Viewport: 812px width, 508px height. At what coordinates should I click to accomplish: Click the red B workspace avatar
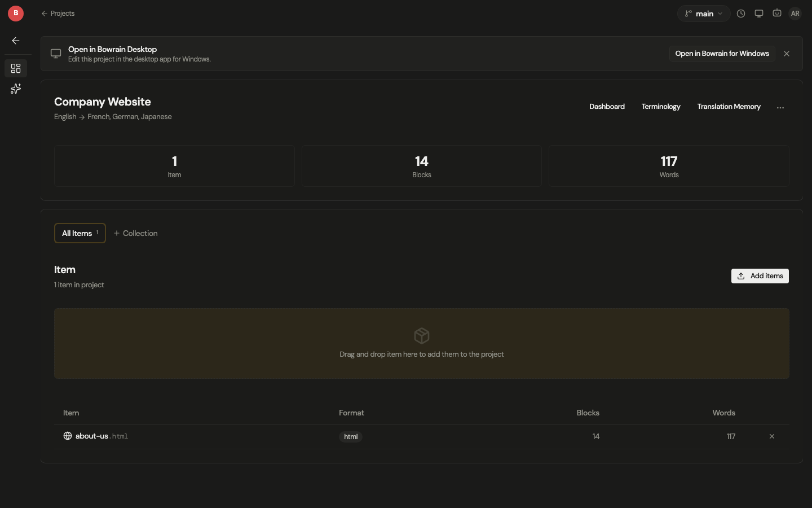tap(16, 13)
